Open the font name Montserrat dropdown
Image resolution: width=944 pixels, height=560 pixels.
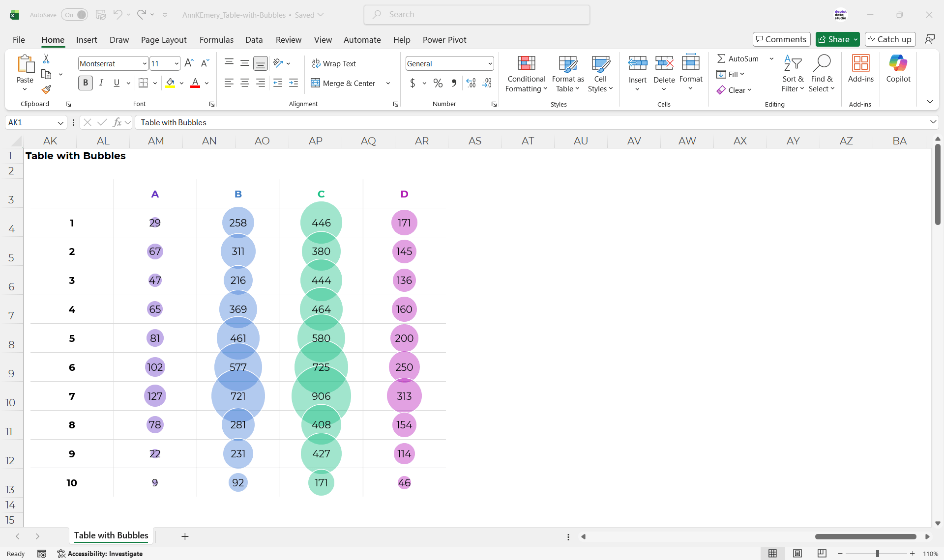[x=144, y=63]
